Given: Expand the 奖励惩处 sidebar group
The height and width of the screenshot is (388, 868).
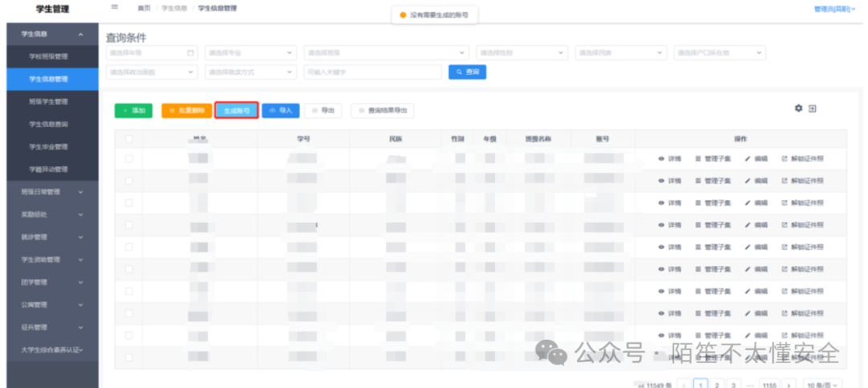Looking at the screenshot, I should pos(52,214).
